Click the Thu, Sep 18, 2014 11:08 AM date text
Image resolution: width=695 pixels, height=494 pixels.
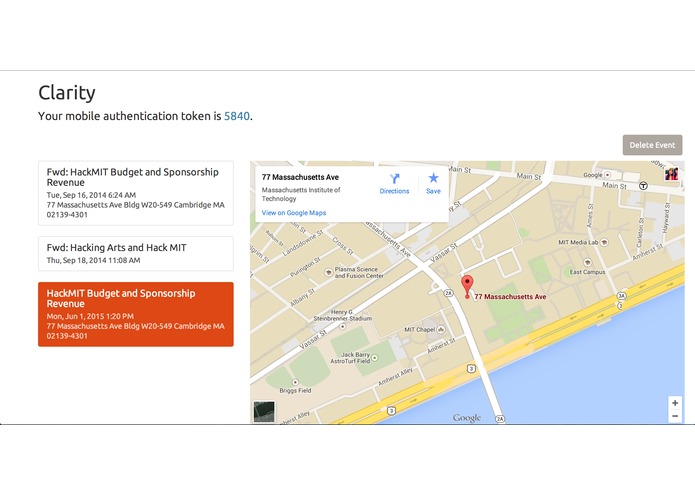point(94,261)
